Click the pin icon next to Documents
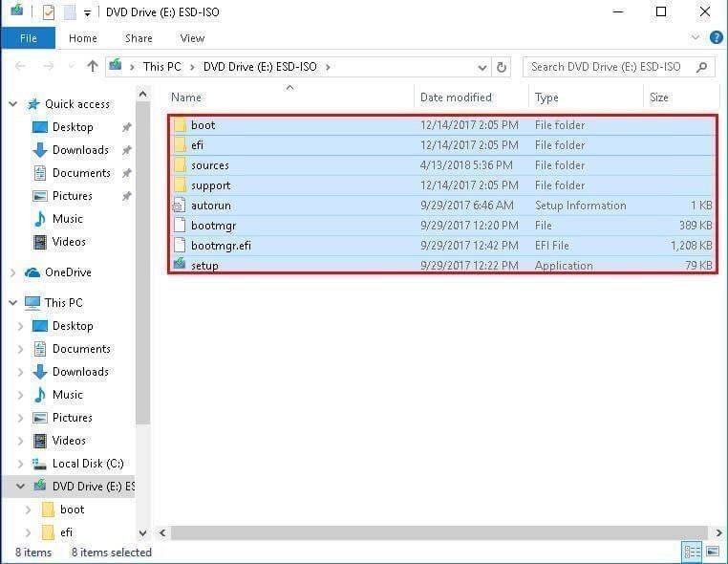The height and width of the screenshot is (564, 728). click(126, 173)
